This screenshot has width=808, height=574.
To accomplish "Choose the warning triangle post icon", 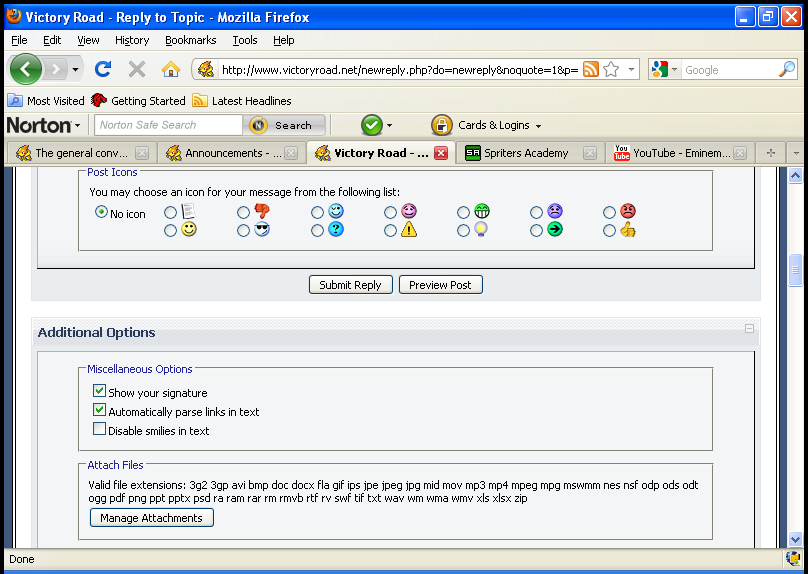I will 391,230.
